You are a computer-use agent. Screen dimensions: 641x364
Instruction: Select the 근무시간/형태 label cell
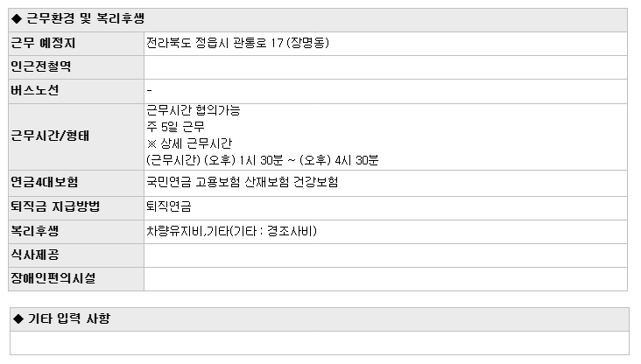(x=76, y=136)
